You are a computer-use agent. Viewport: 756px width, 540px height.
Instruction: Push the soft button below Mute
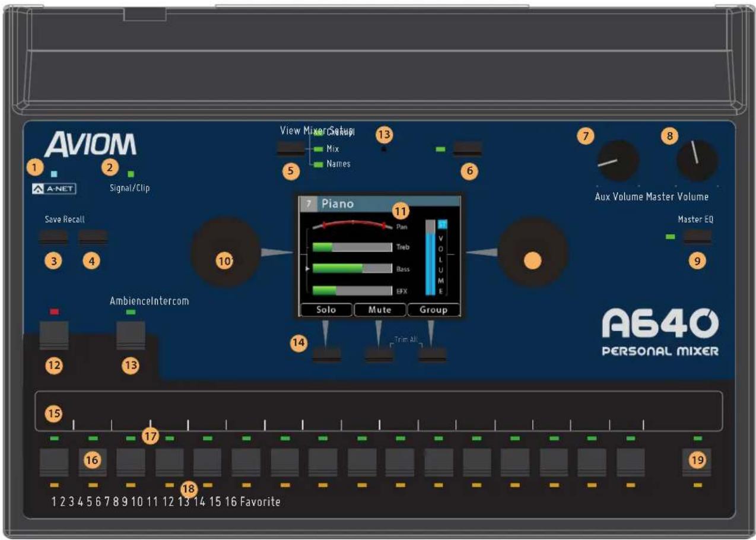[x=380, y=355]
